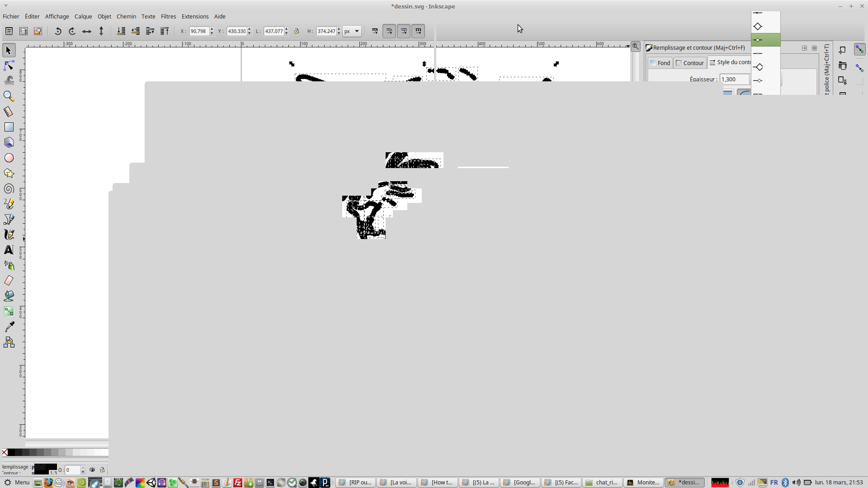868x488 pixels.
Task: Select the Eraser tool
Action: point(9,281)
